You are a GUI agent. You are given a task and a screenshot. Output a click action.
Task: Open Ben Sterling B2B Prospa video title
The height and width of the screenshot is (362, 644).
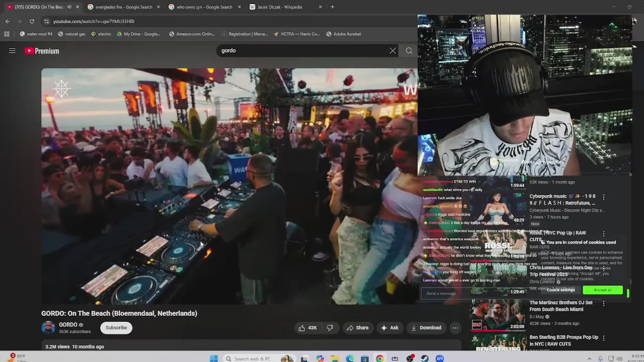pos(563,340)
